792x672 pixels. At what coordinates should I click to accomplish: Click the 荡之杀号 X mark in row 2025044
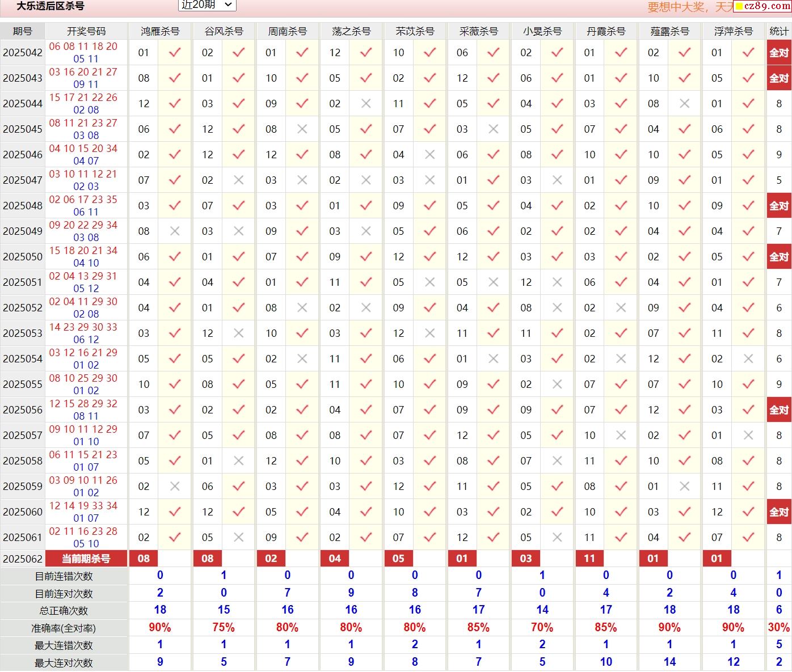pos(366,104)
